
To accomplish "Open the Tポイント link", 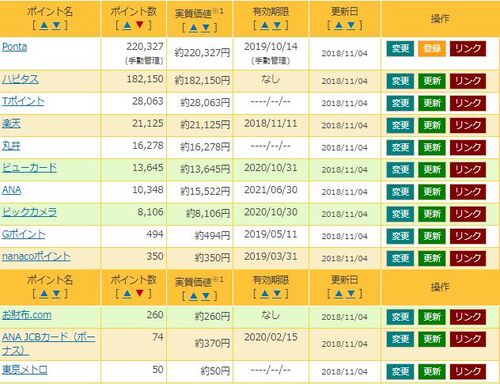I will point(23,101).
